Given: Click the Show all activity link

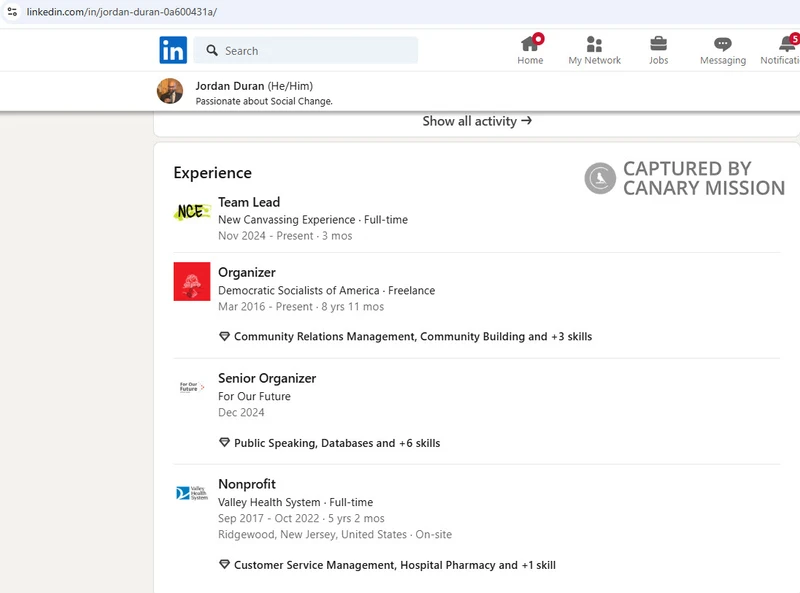Looking at the screenshot, I should [477, 121].
